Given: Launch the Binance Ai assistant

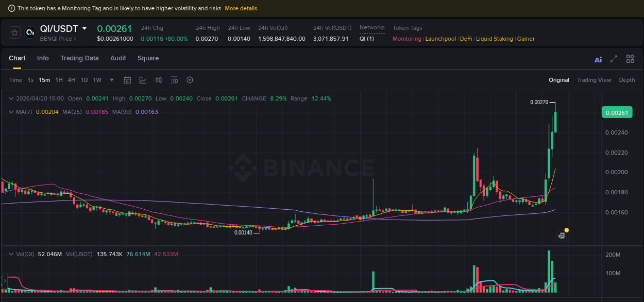Looking at the screenshot, I should [598, 59].
